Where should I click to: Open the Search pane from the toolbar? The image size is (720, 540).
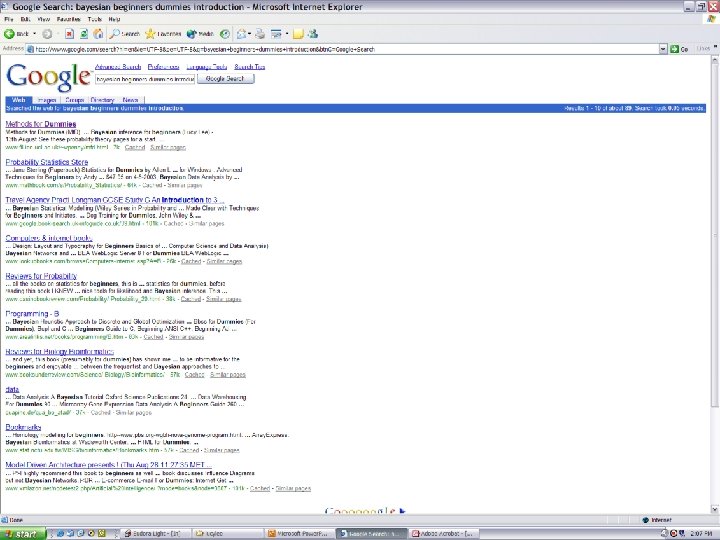click(124, 34)
